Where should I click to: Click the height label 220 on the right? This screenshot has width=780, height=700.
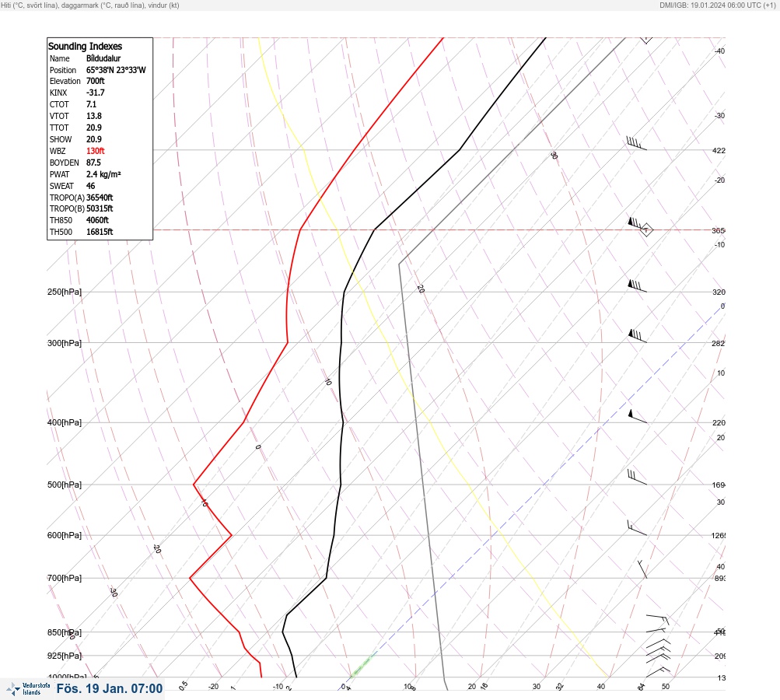(x=719, y=423)
